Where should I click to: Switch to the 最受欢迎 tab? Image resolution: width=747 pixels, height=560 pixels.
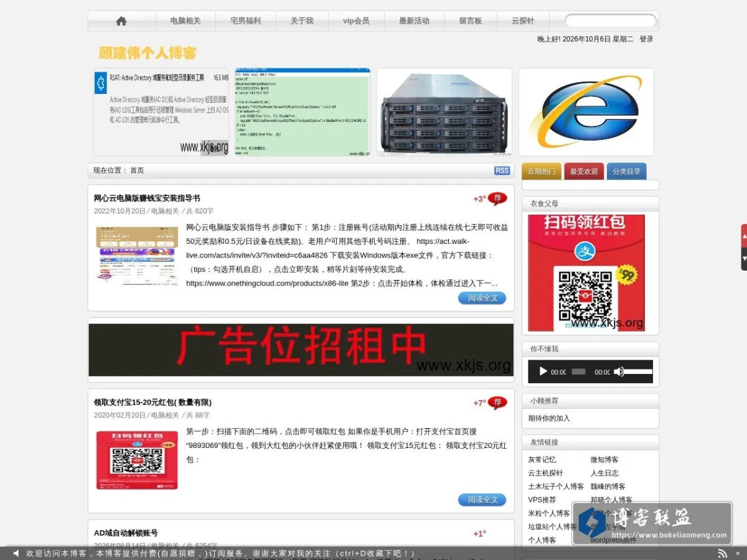click(584, 172)
